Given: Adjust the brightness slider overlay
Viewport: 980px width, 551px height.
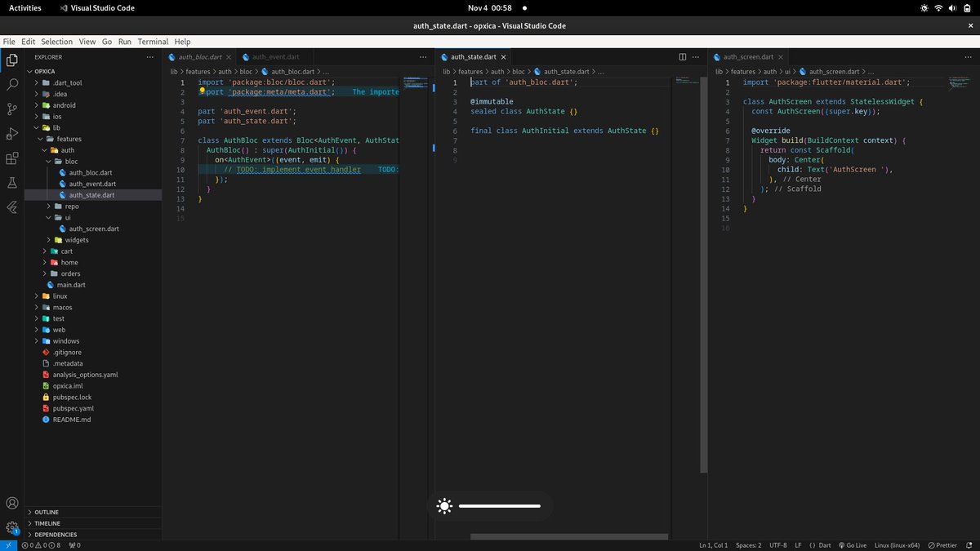Looking at the screenshot, I should pyautogui.click(x=500, y=506).
